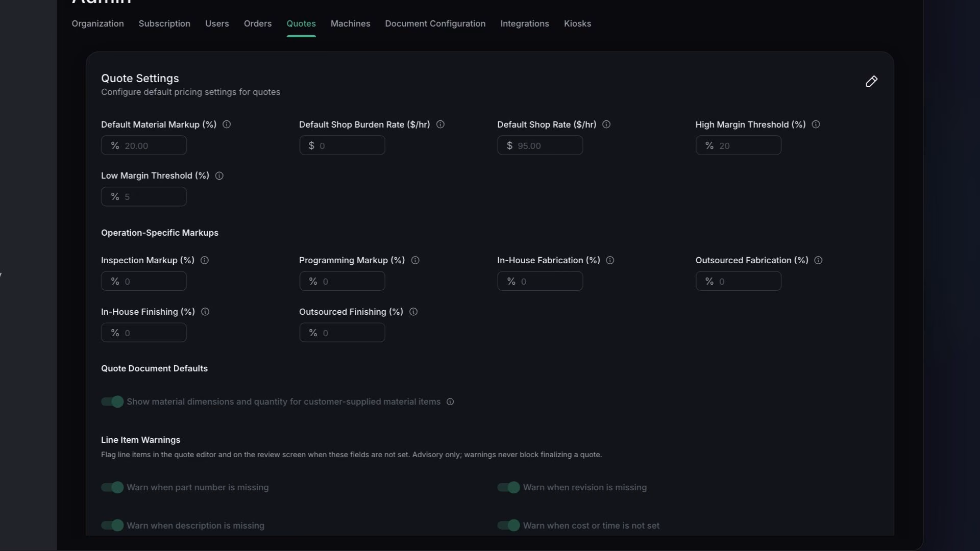
Task: Toggle warn when description is missing
Action: click(112, 525)
